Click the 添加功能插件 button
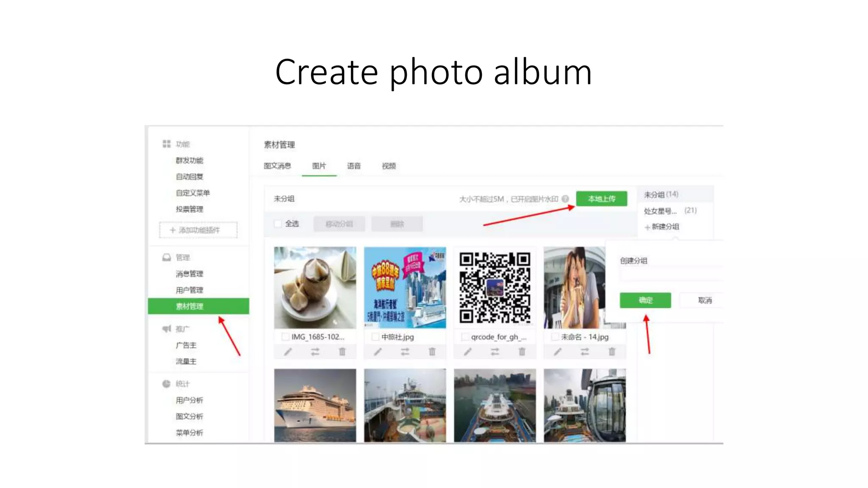Viewport: 868px width, 488px height. [198, 230]
